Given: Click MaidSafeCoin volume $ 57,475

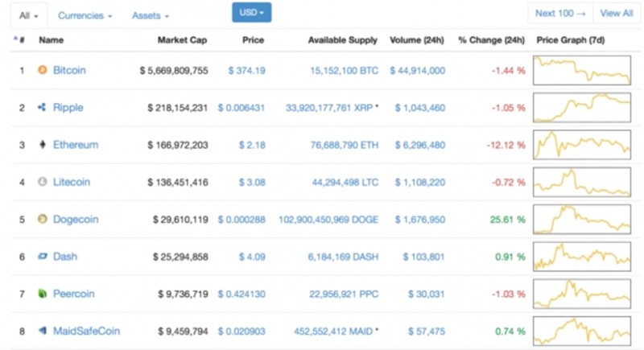Looking at the screenshot, I should click(427, 331).
